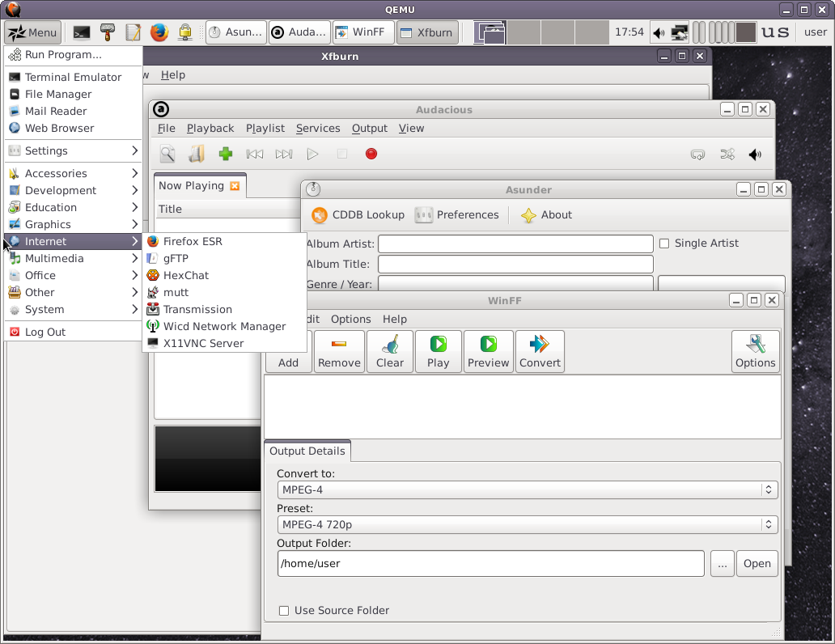Image resolution: width=835 pixels, height=644 pixels.
Task: Browse for output folder with ... button
Action: coord(722,564)
